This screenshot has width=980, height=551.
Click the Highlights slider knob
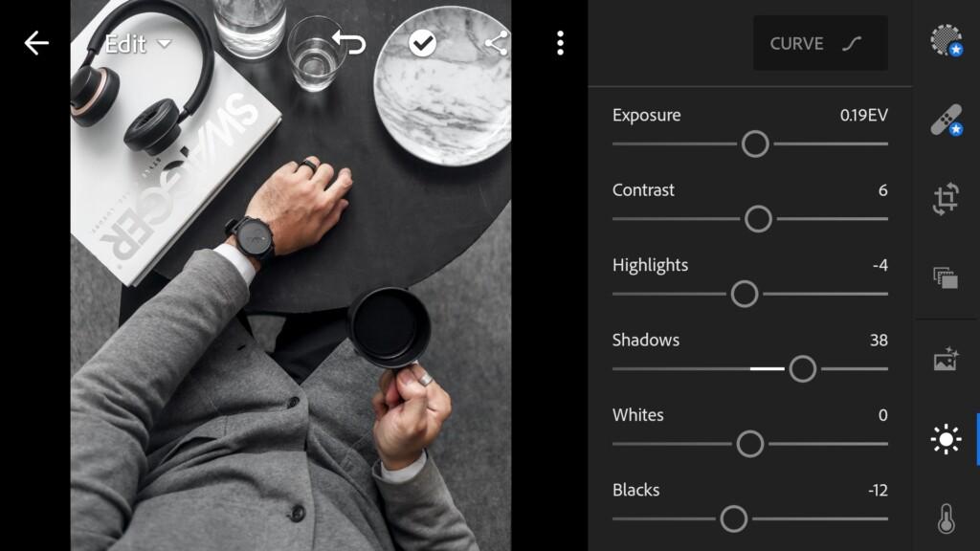click(x=745, y=295)
